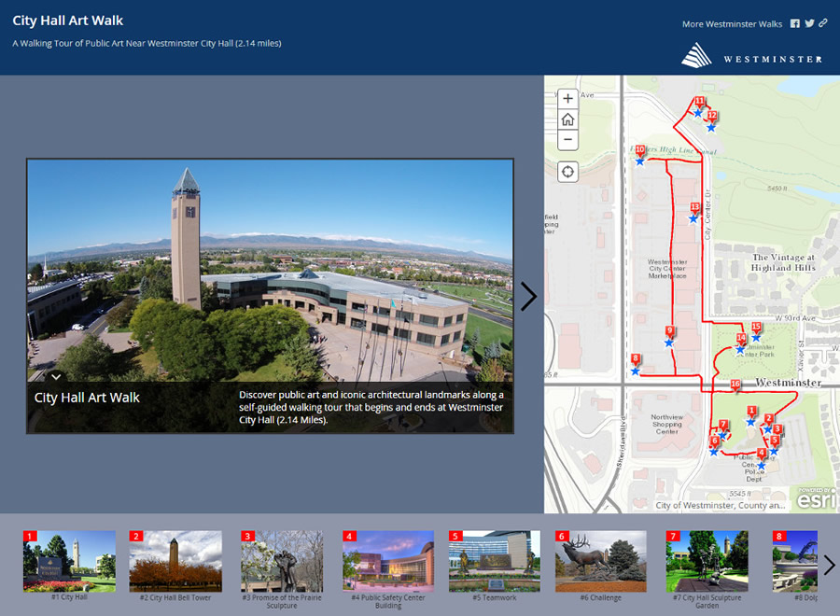
Task: Select map marker 6
Action: [715, 441]
